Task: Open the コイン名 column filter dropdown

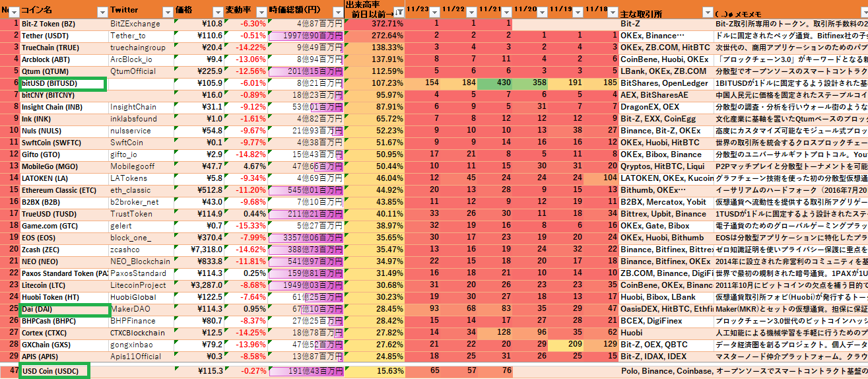Action: tap(102, 12)
